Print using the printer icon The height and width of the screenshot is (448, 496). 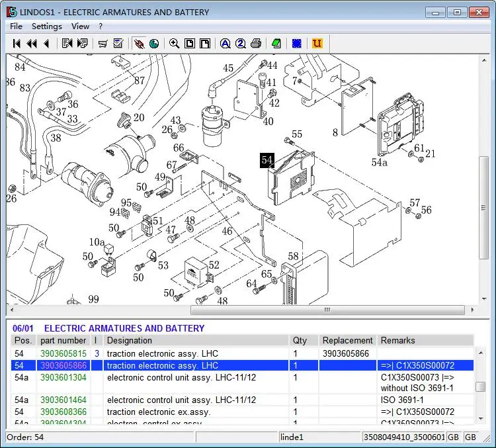coord(256,44)
